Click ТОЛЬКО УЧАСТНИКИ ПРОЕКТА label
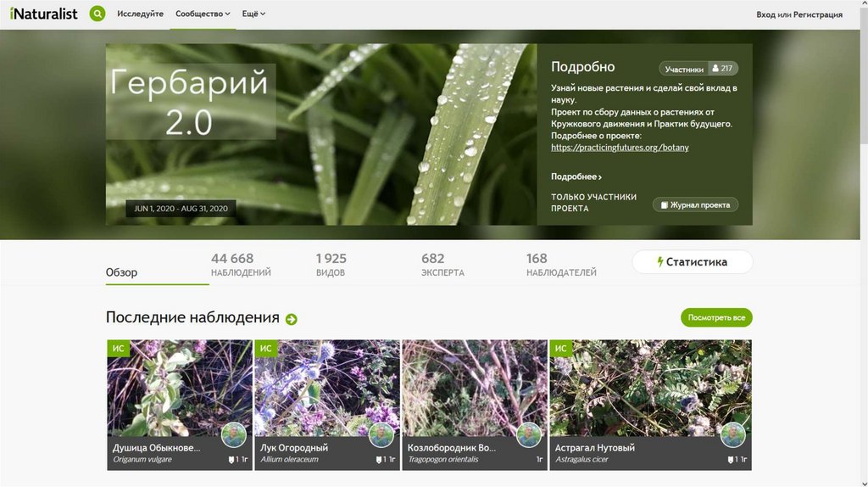The height and width of the screenshot is (487, 868). pos(594,203)
